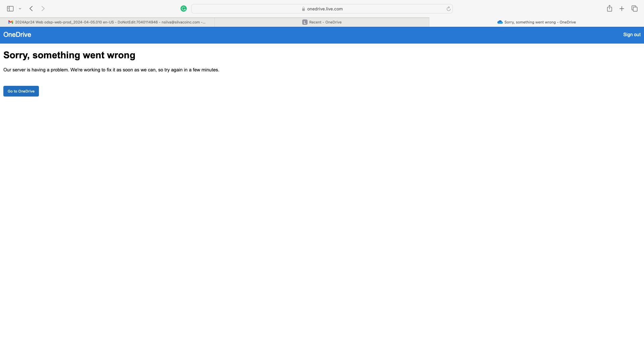Click the OneDrive cloud favicon on the tab
Viewport: 644px width, 362px height.
pos(500,22)
